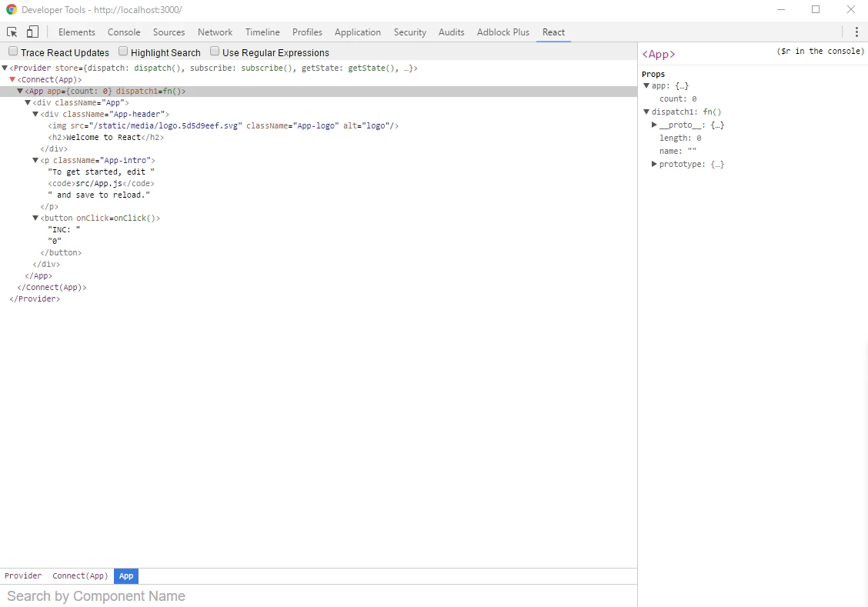Screen dimensions: 868x607
Task: Select the closing </Connect(App)> tag
Action: pyautogui.click(x=52, y=287)
